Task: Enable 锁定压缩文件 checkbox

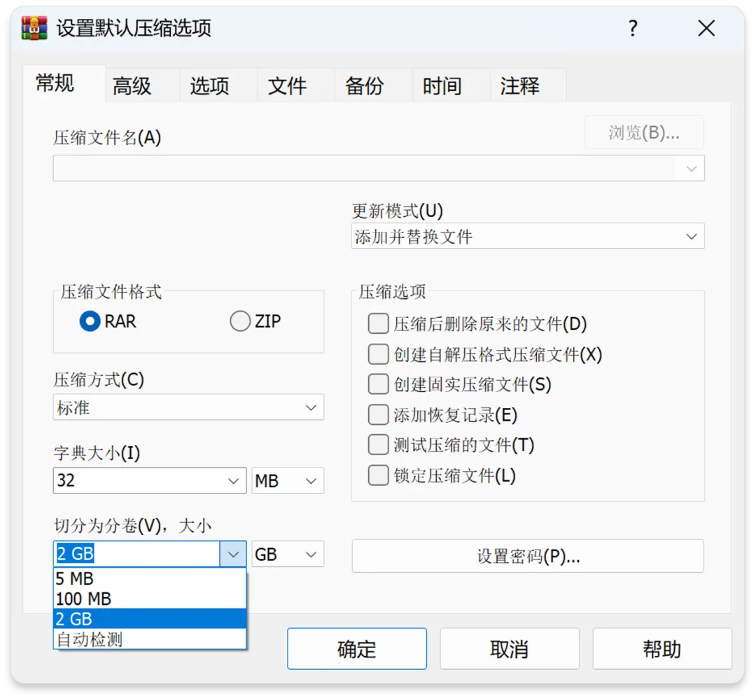Action: coord(379,476)
